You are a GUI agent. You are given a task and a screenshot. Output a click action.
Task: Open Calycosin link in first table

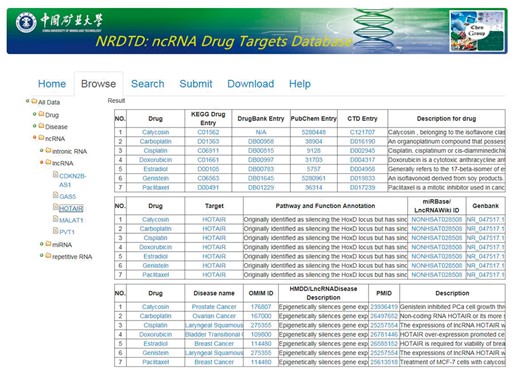(155, 132)
